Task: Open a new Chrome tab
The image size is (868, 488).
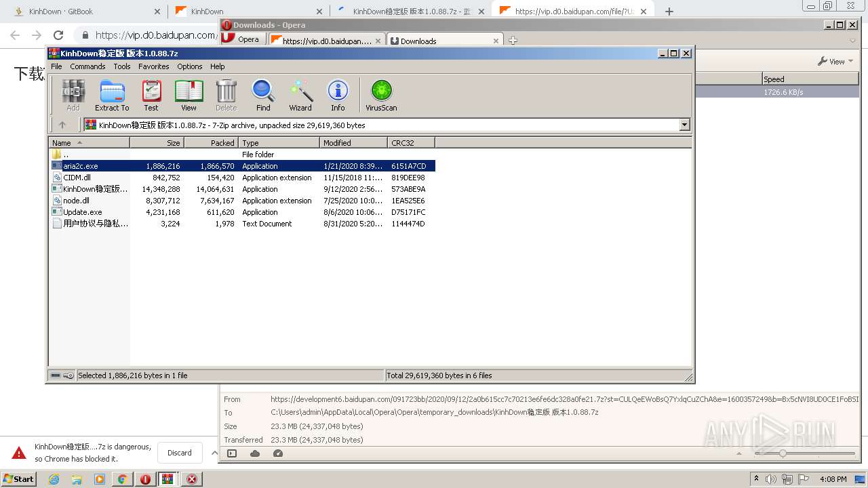Action: pos(669,12)
